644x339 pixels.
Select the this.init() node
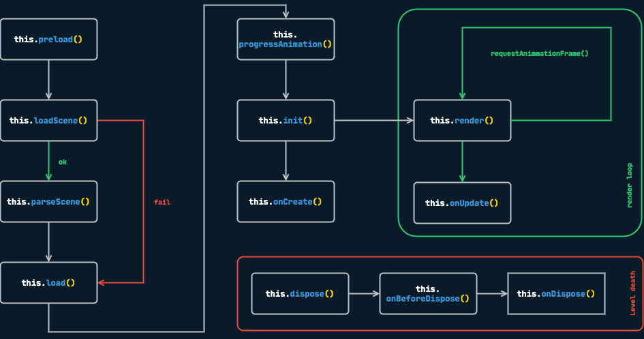286,120
